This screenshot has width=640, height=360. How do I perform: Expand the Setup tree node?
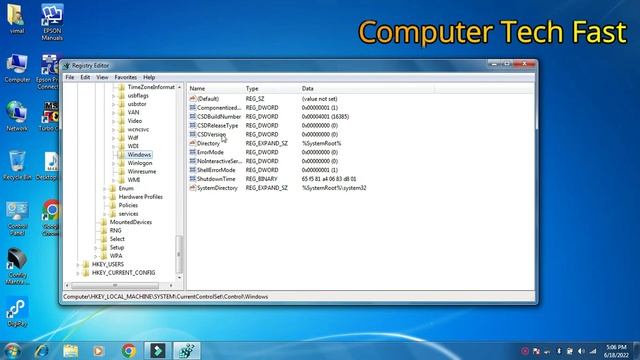click(x=96, y=248)
